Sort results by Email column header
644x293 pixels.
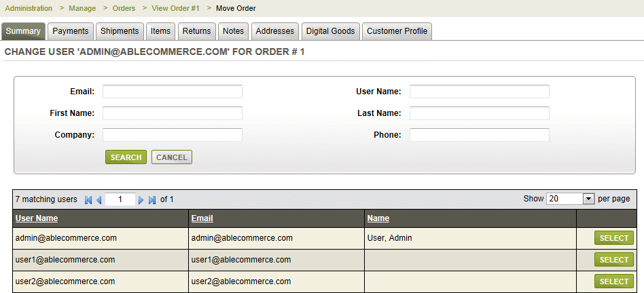[x=202, y=218]
